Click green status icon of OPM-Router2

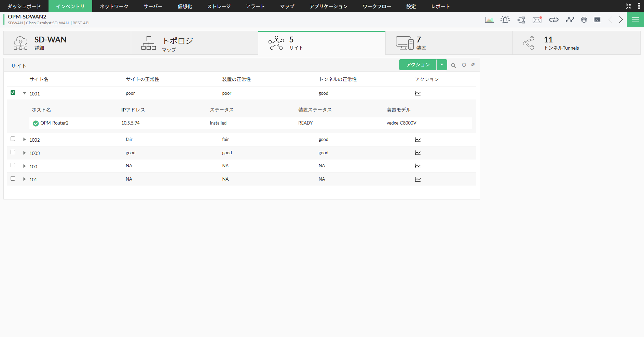pos(36,123)
